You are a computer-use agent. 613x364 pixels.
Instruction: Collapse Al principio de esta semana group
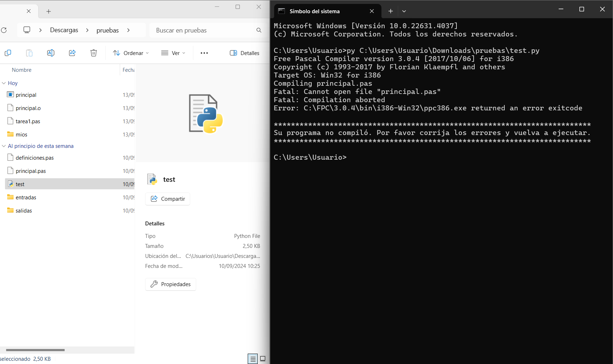[x=4, y=146]
